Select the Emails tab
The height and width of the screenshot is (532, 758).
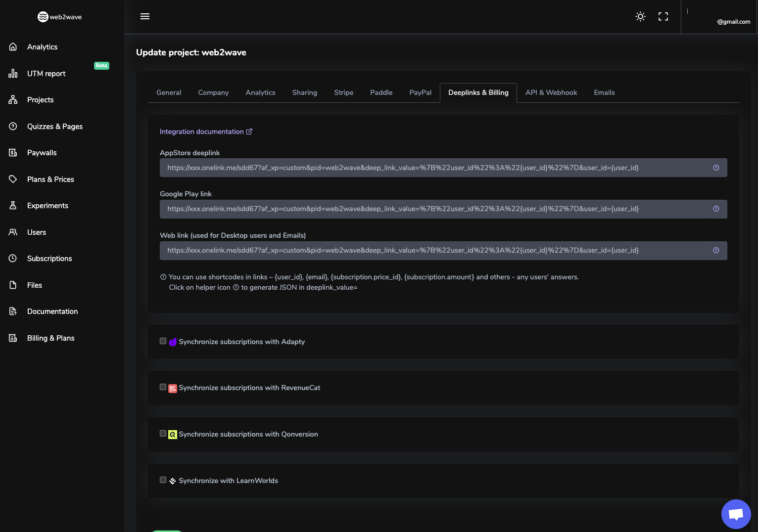[x=604, y=92]
